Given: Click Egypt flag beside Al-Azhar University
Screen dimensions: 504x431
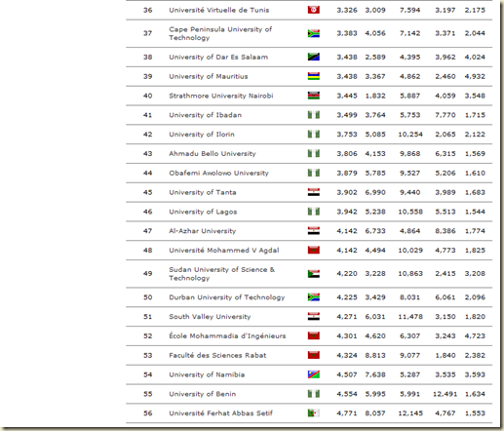Looking at the screenshot, I should click(x=314, y=231).
